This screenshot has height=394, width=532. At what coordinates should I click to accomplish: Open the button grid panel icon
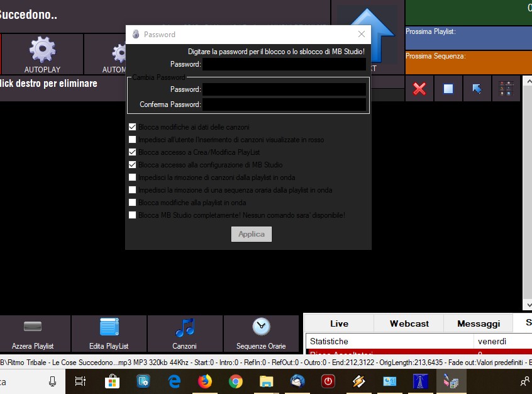(x=506, y=89)
